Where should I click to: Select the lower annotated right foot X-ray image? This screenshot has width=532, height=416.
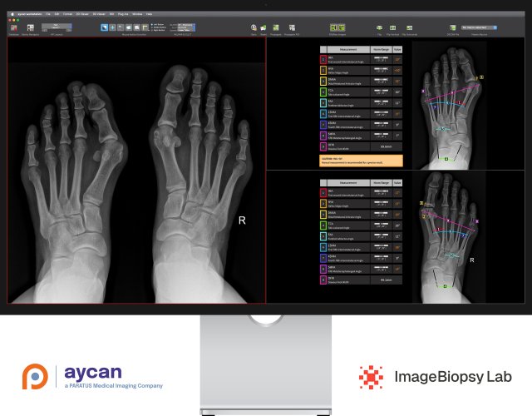[x=449, y=237]
